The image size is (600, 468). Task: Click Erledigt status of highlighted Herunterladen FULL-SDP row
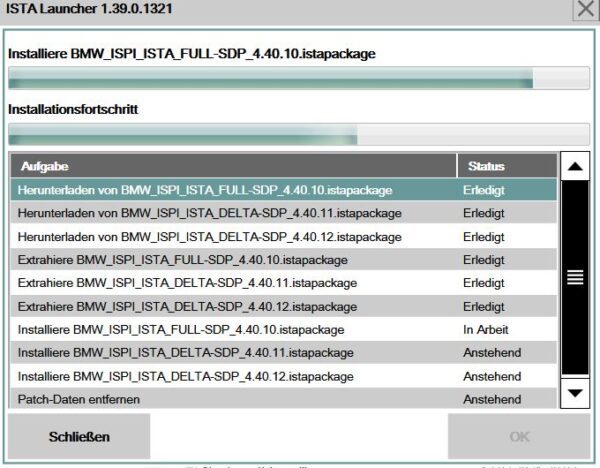(484, 191)
